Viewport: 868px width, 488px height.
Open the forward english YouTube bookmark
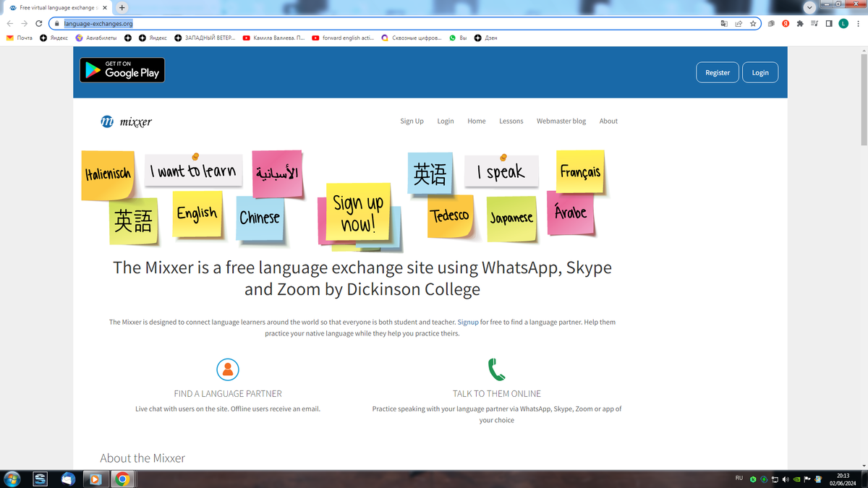click(343, 38)
